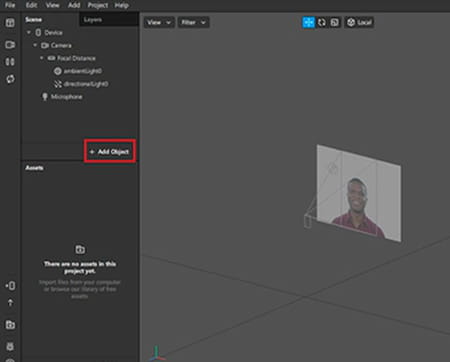This screenshot has width=450, height=362.
Task: Pause the preview playback
Action: (x=10, y=62)
